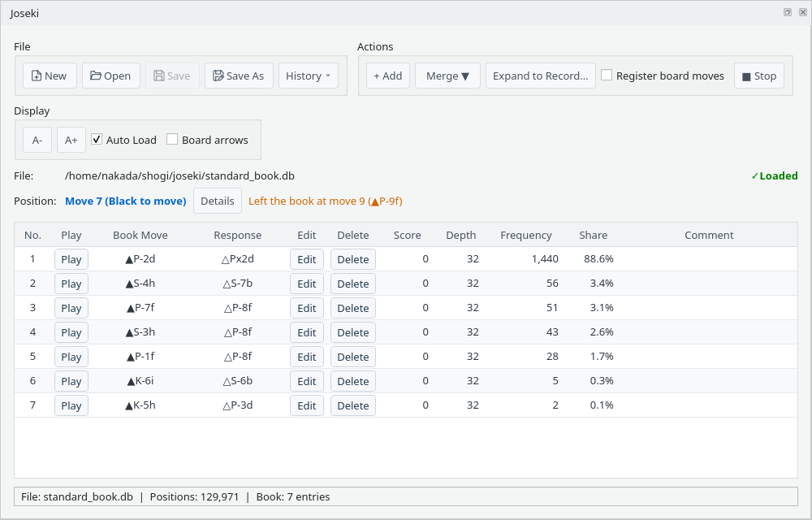Show position Details

click(x=218, y=201)
